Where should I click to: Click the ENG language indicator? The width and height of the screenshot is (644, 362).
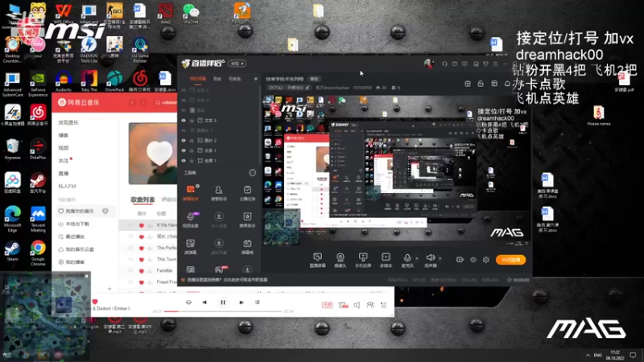[597, 355]
